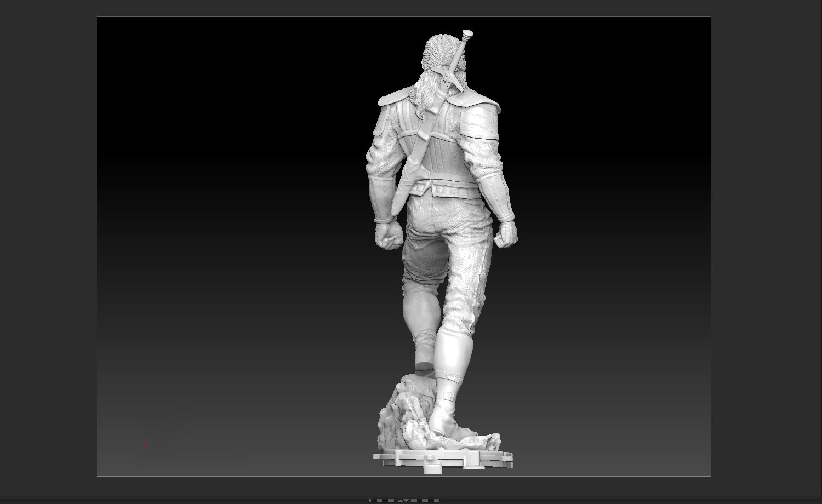Click the sword pommel above the head
The height and width of the screenshot is (504, 822).
pyautogui.click(x=466, y=34)
